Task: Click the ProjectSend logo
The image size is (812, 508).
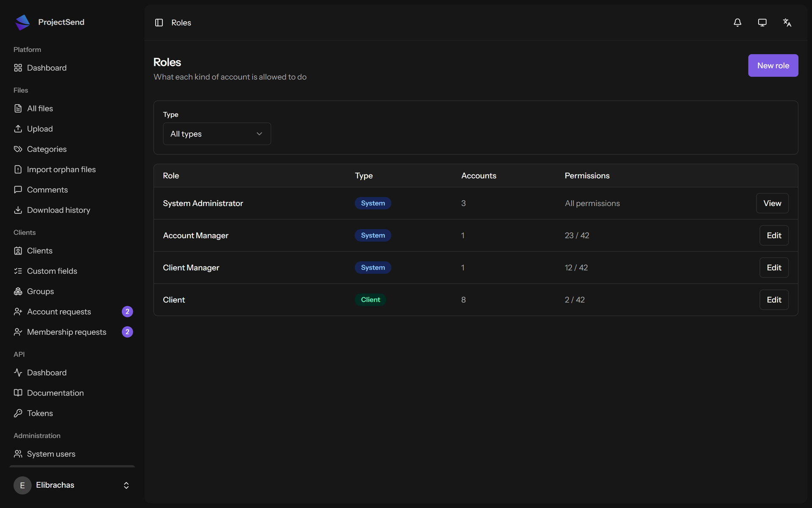Action: pyautogui.click(x=22, y=22)
